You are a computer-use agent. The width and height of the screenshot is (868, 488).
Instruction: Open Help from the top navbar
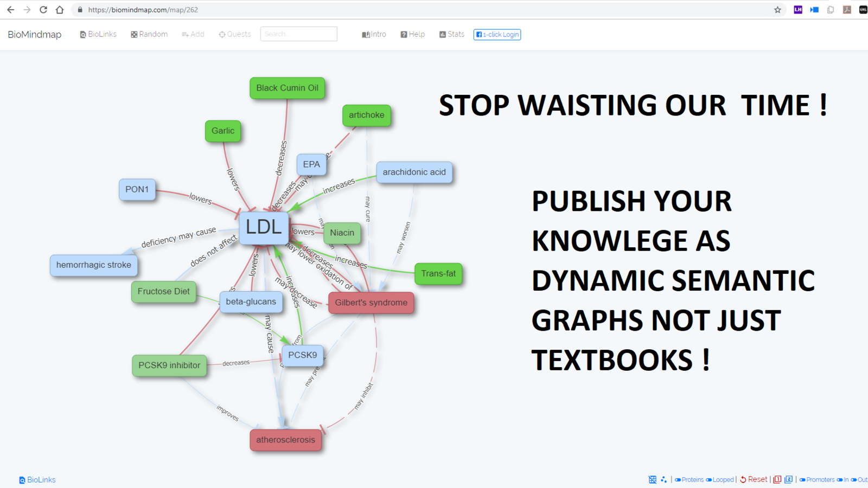click(x=412, y=34)
